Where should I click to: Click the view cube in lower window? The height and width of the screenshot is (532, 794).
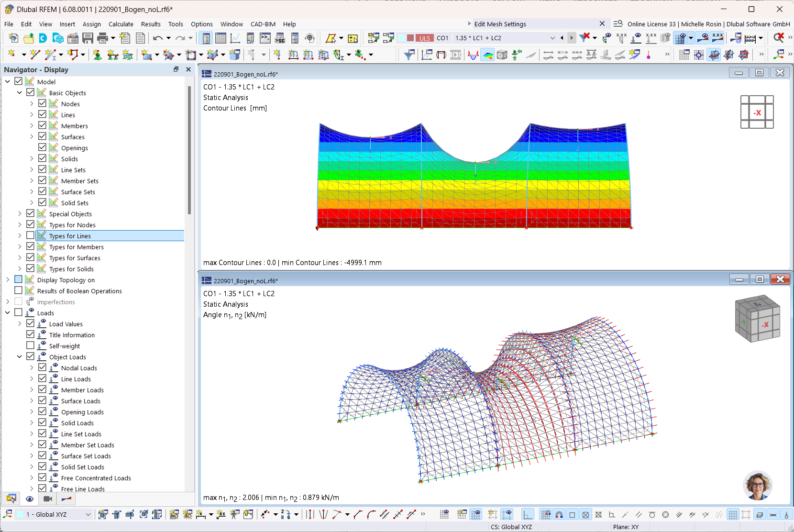[758, 319]
